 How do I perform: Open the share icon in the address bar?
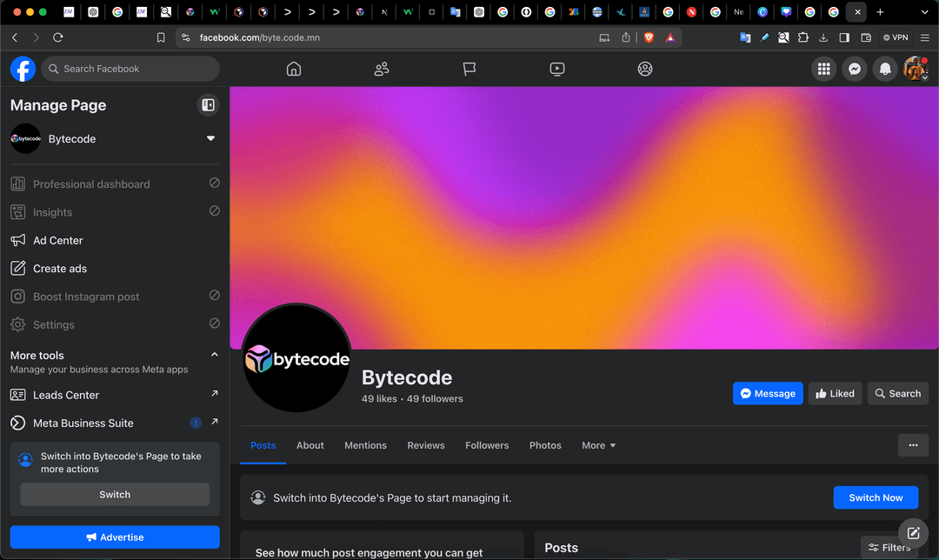click(626, 37)
